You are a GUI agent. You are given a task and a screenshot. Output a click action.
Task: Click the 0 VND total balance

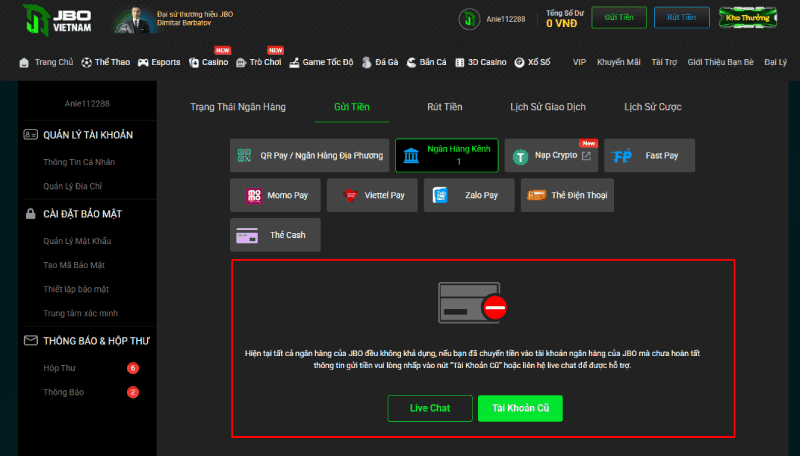pos(561,23)
